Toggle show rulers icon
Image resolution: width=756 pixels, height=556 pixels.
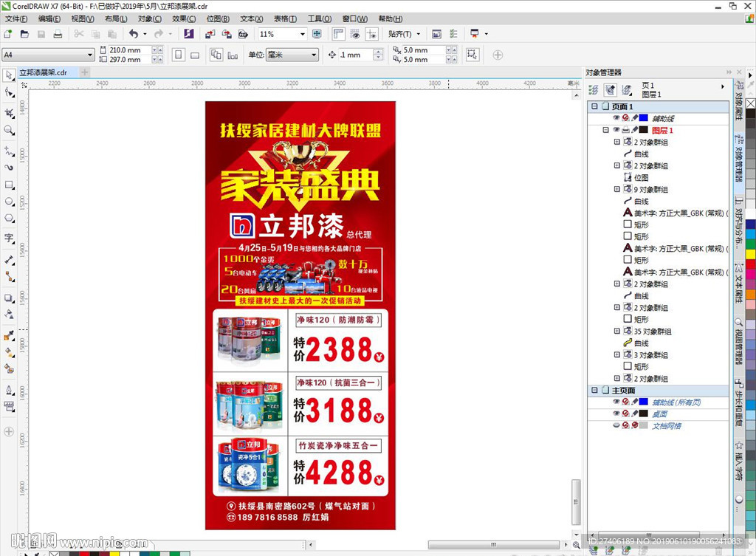coord(339,34)
